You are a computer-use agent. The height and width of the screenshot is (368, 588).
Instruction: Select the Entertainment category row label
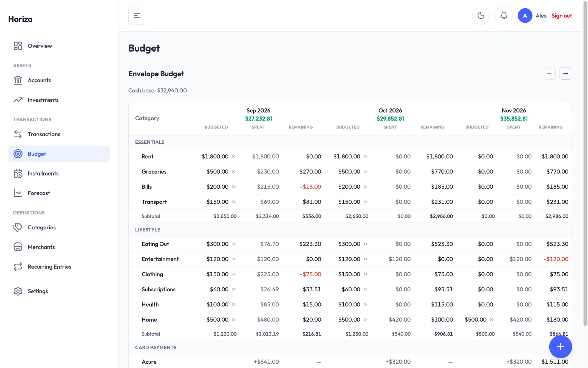[x=160, y=259]
